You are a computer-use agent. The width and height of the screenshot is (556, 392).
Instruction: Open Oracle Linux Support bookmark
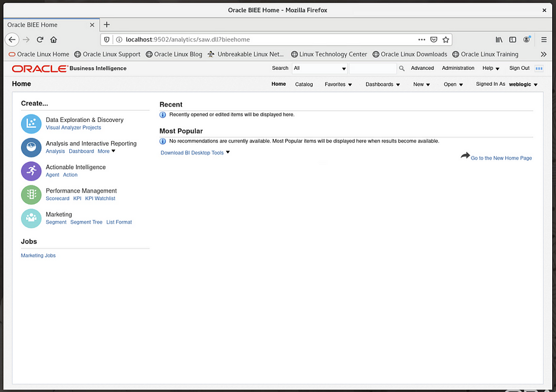[x=107, y=54]
